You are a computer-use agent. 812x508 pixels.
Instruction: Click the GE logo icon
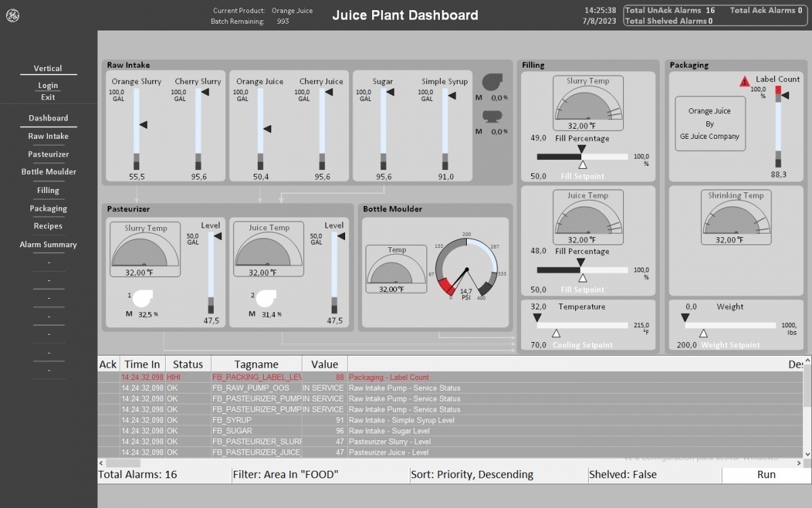tap(13, 17)
